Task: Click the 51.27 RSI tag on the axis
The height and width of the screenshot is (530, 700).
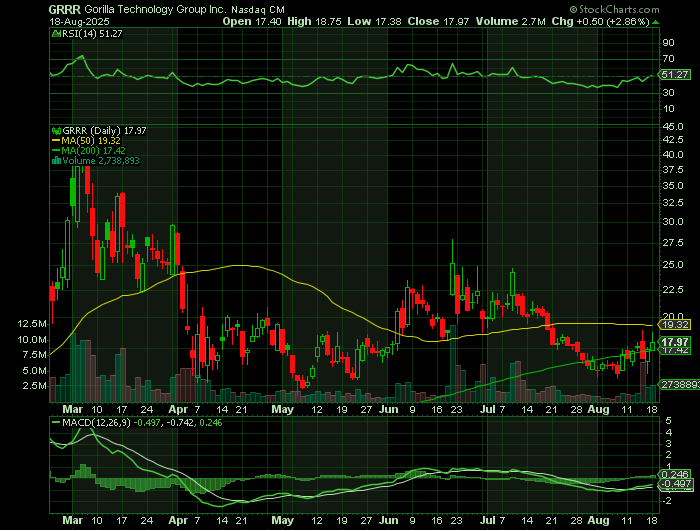Action: coord(675,75)
